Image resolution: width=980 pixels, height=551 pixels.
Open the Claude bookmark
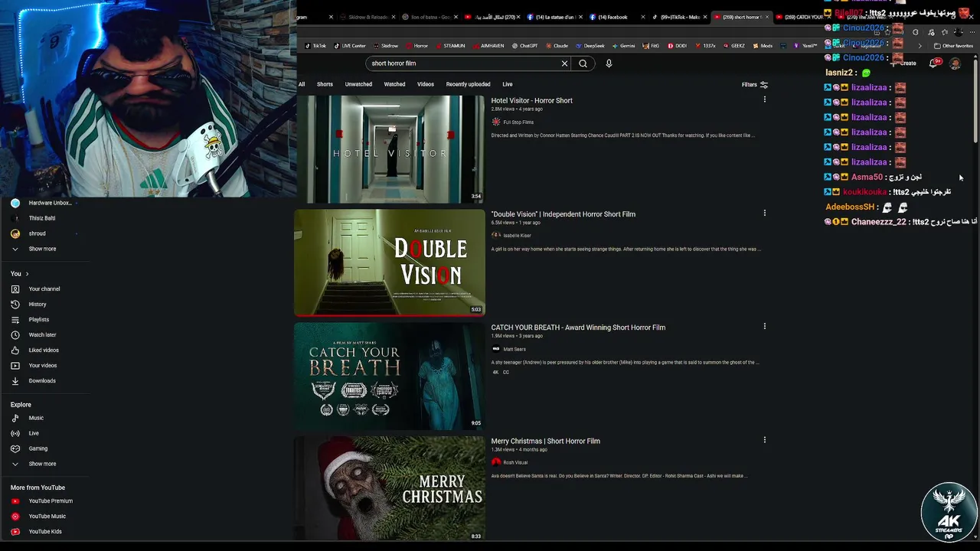[x=557, y=46]
